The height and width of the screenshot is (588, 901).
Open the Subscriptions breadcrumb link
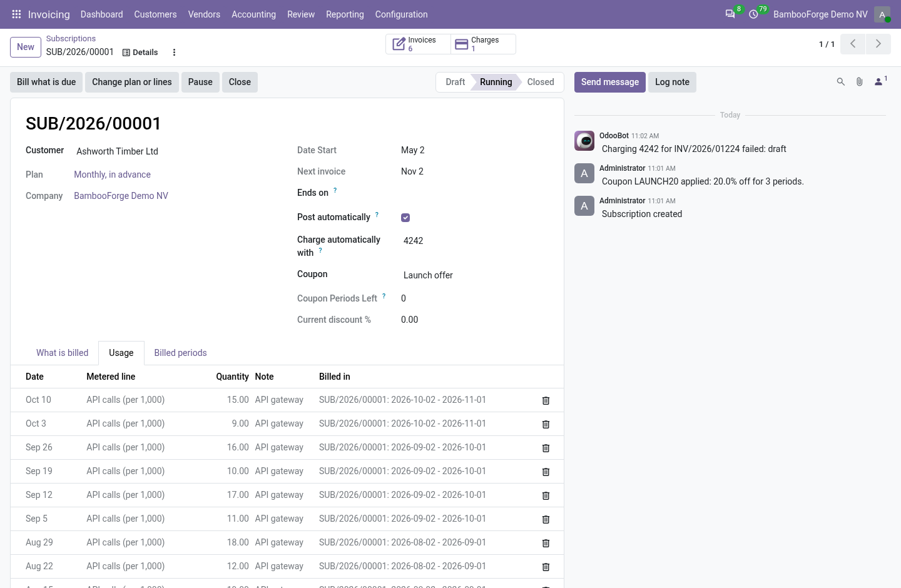pos(71,39)
